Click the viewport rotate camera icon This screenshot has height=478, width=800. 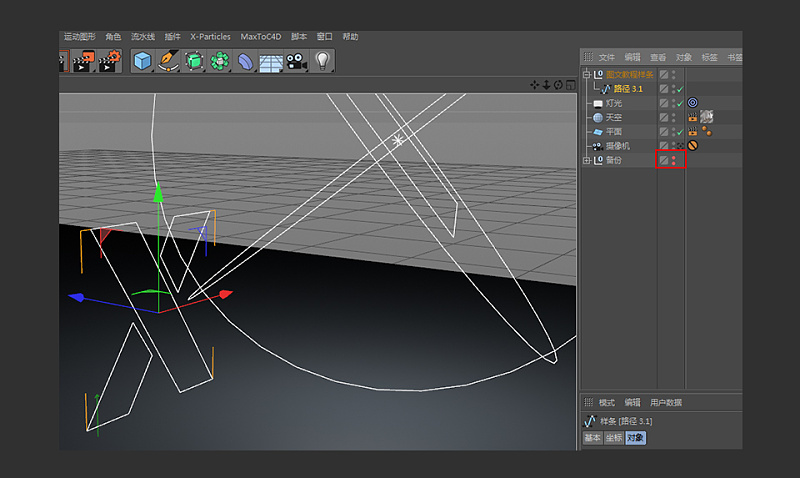tap(558, 85)
